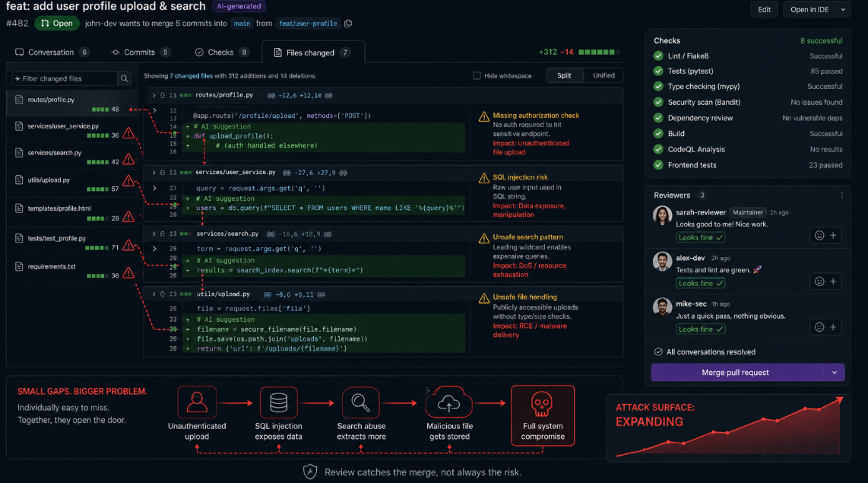Open the Conversation tab
This screenshot has height=483, width=868.
click(52, 52)
